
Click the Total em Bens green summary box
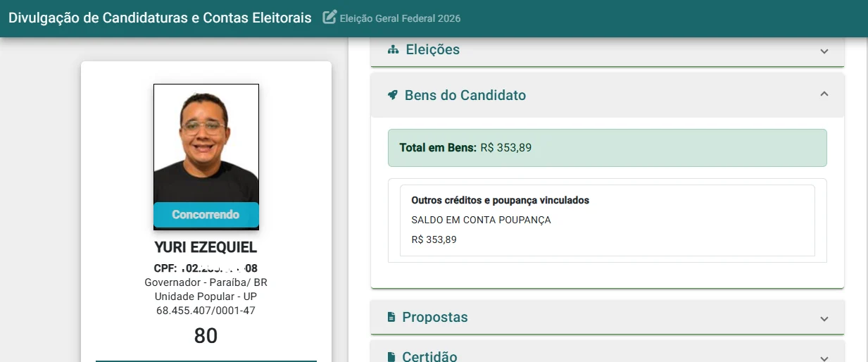tap(607, 148)
